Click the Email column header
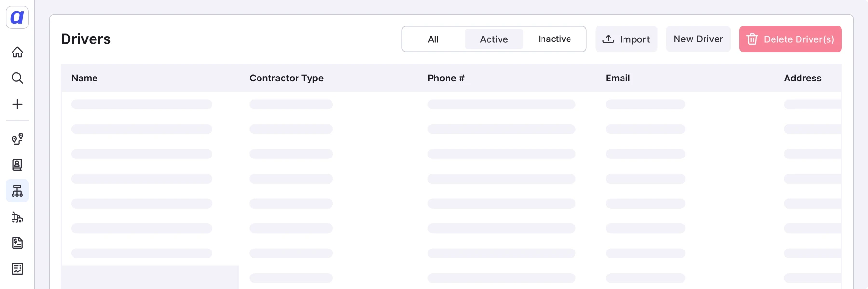 (618, 78)
